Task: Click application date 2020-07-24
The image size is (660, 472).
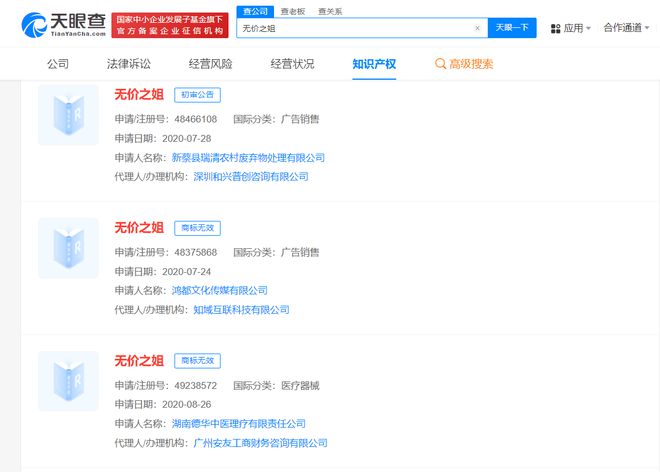Action: tap(186, 272)
